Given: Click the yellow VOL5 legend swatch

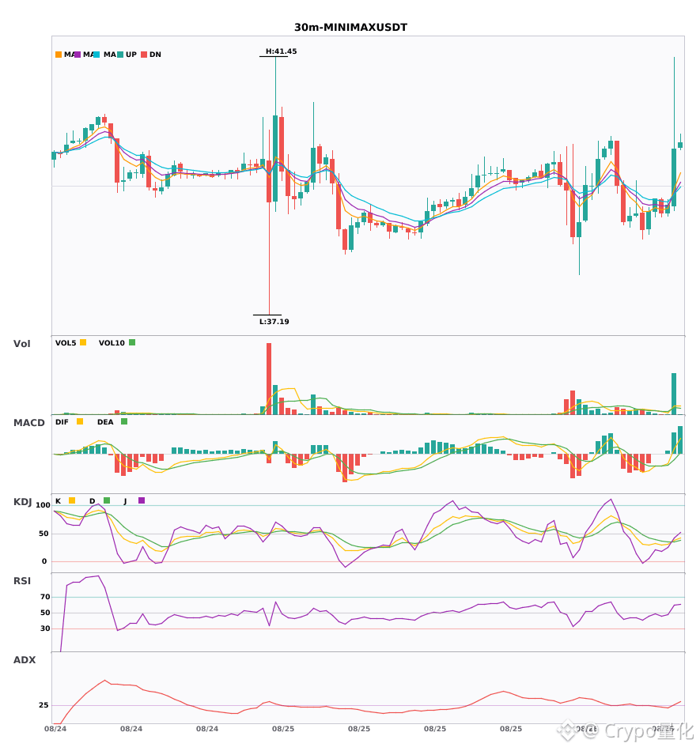Looking at the screenshot, I should click(83, 342).
